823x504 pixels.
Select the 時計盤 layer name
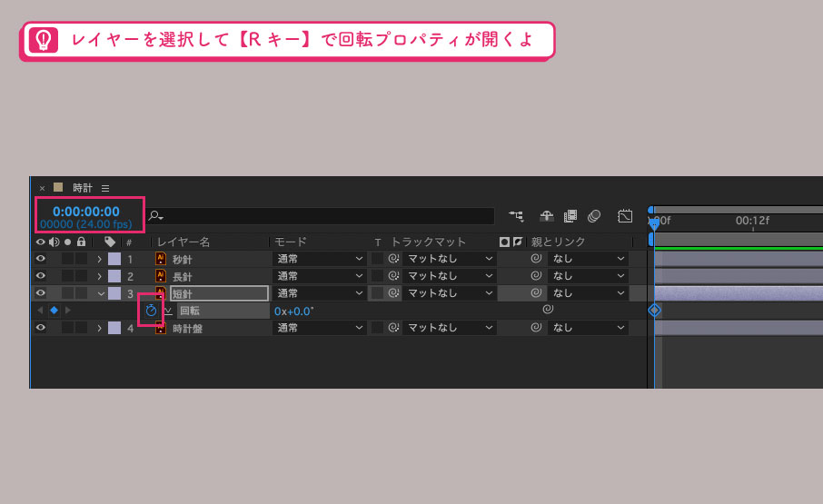[187, 329]
